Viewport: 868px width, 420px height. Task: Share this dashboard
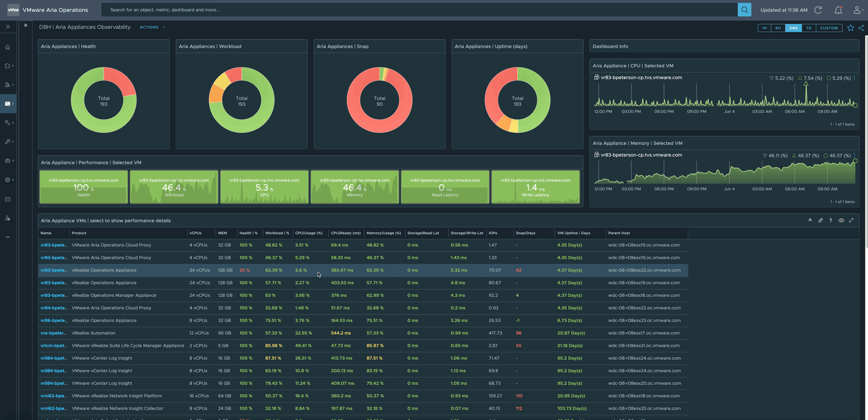(861, 28)
